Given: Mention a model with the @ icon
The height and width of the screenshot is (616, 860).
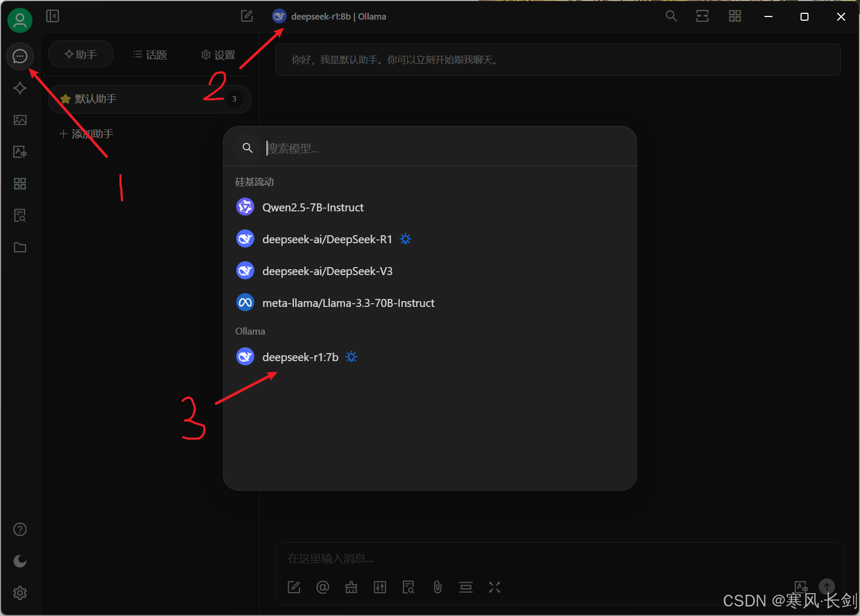Looking at the screenshot, I should [x=323, y=587].
